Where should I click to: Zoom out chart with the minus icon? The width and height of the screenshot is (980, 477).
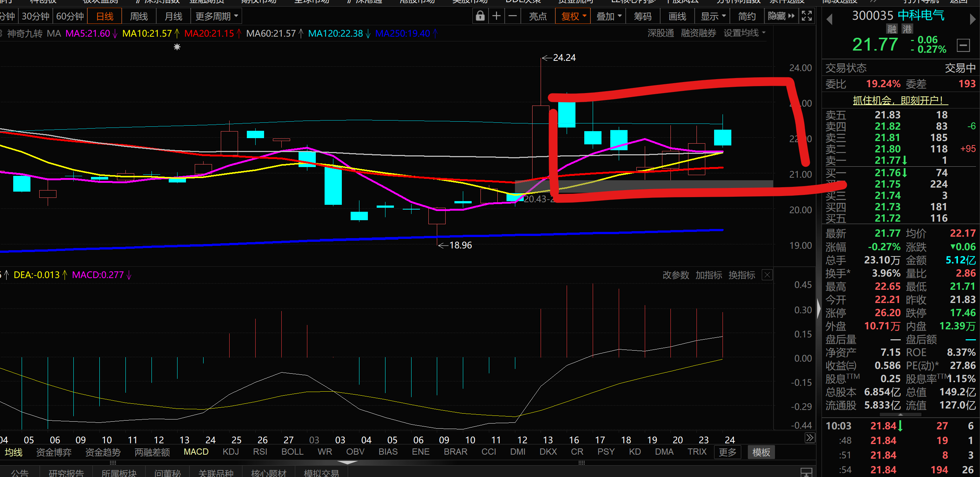(513, 16)
